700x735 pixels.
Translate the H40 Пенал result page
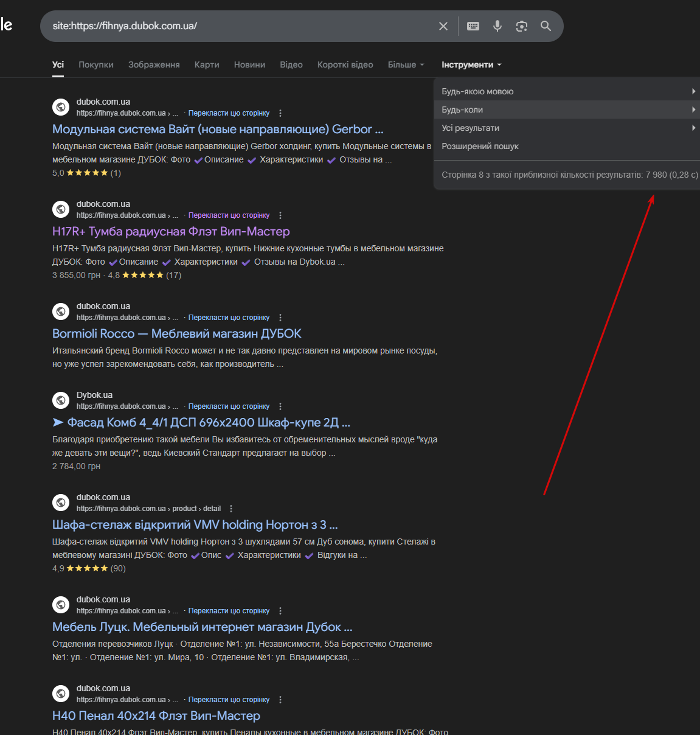[x=229, y=700]
